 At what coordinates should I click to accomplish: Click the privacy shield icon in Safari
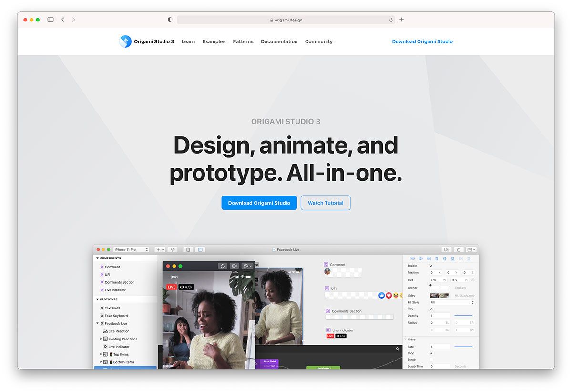(170, 20)
